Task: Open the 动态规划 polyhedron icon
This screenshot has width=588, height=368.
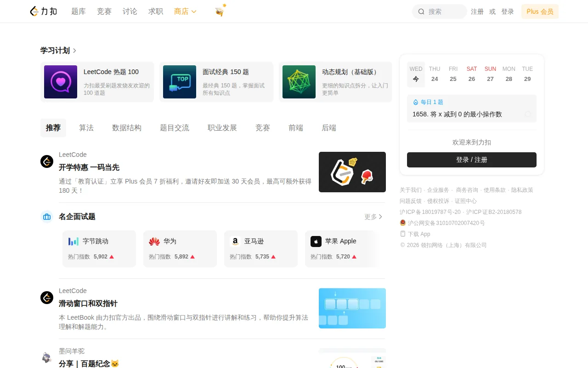Action: (299, 82)
